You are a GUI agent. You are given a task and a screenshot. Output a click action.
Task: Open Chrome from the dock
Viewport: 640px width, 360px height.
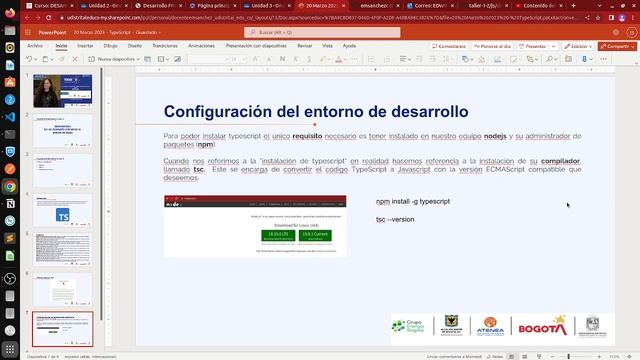(10, 187)
